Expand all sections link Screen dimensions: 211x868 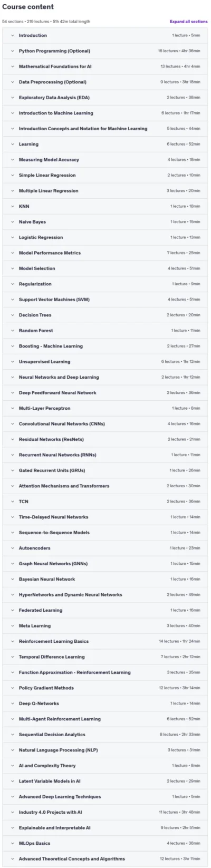point(188,22)
